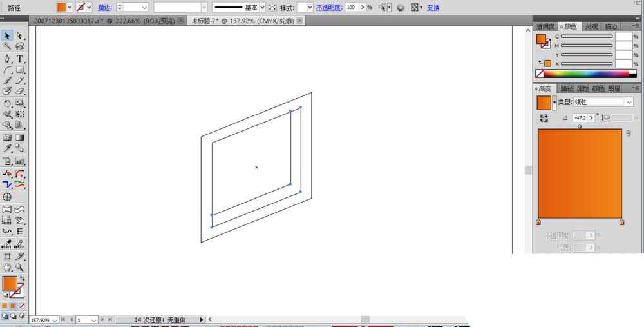
Task: Click the delete gradient stop trash icon
Action: (628, 133)
